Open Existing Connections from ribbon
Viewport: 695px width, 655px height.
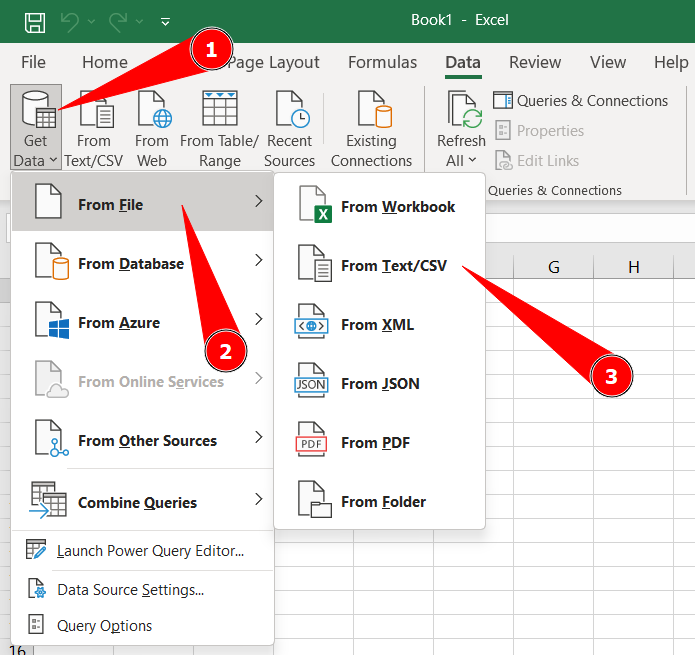(x=371, y=129)
